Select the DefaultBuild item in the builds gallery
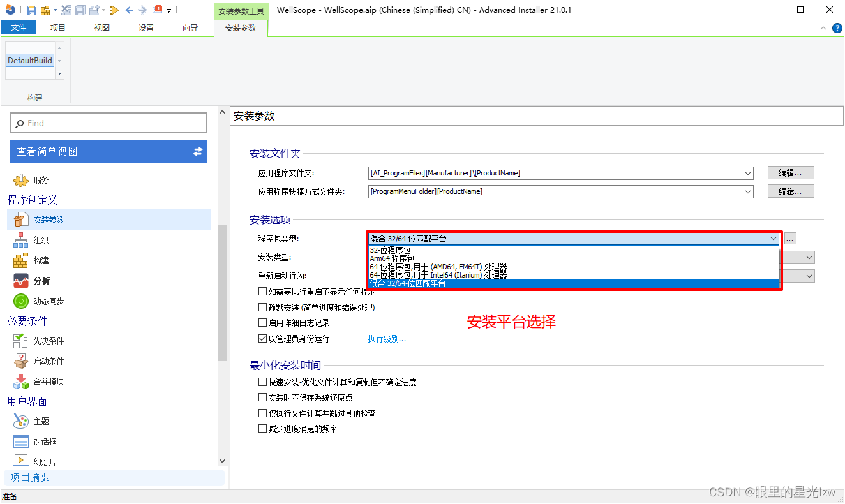This screenshot has height=504, width=845. [x=30, y=61]
